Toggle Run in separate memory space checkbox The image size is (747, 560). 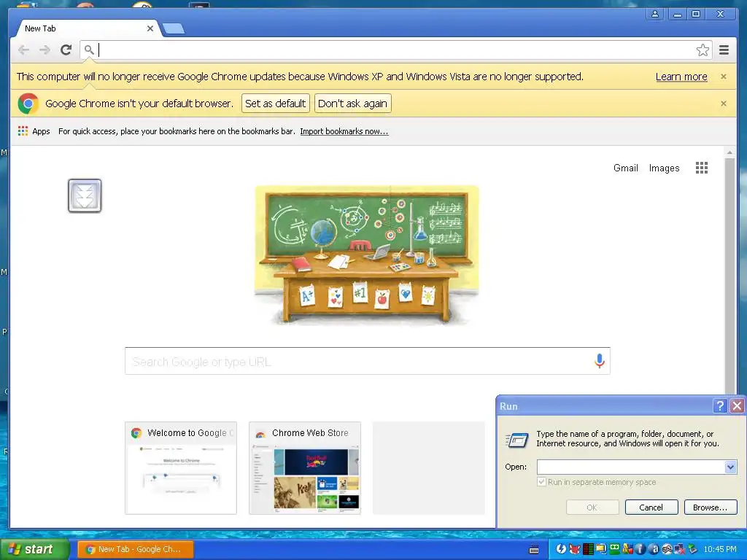point(541,482)
